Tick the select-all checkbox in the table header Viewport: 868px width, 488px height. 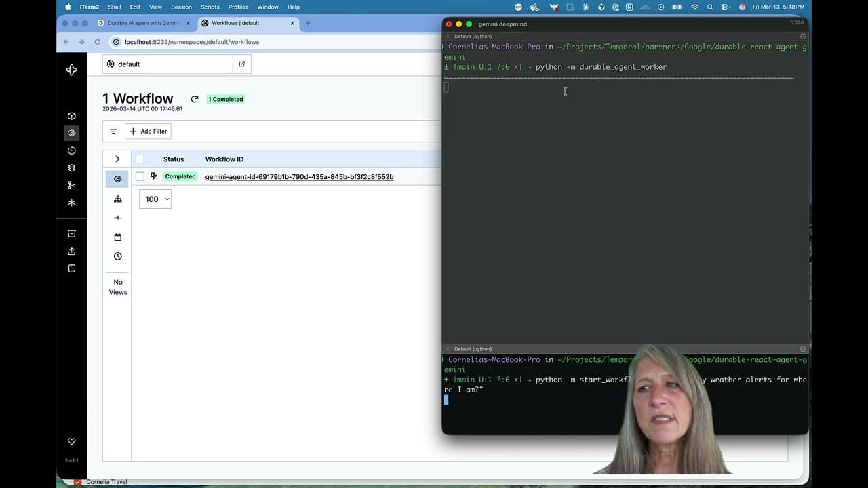click(x=140, y=159)
